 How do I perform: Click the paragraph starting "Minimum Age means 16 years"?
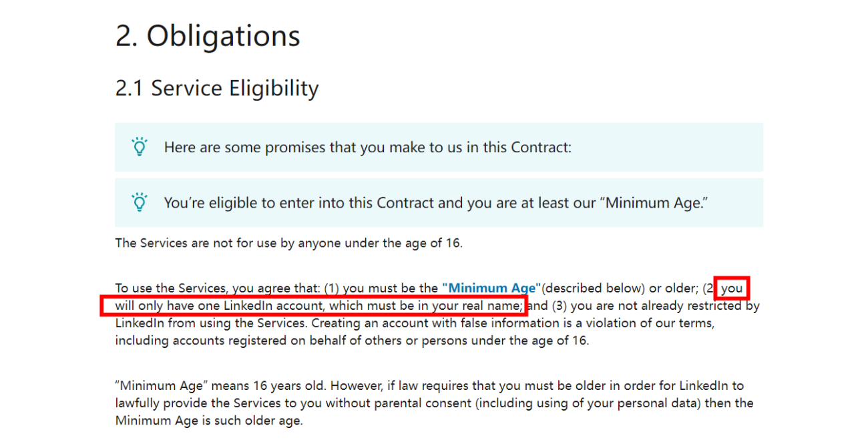click(434, 403)
